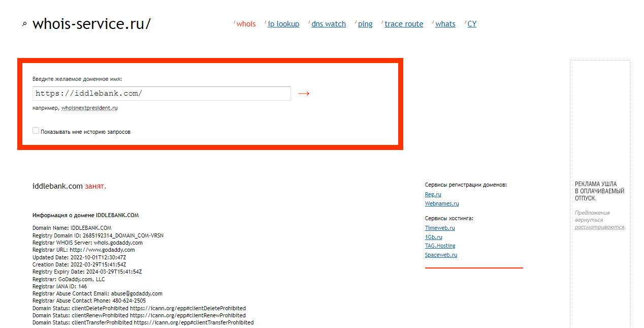The width and height of the screenshot is (644, 328).
Task: Open the trace route tool
Action: (x=404, y=24)
